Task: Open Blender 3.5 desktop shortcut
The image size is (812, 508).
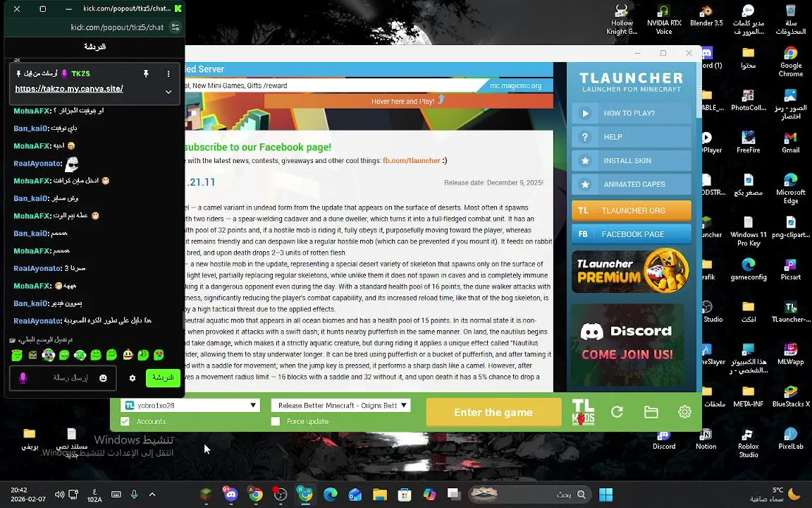Action: coord(706,16)
